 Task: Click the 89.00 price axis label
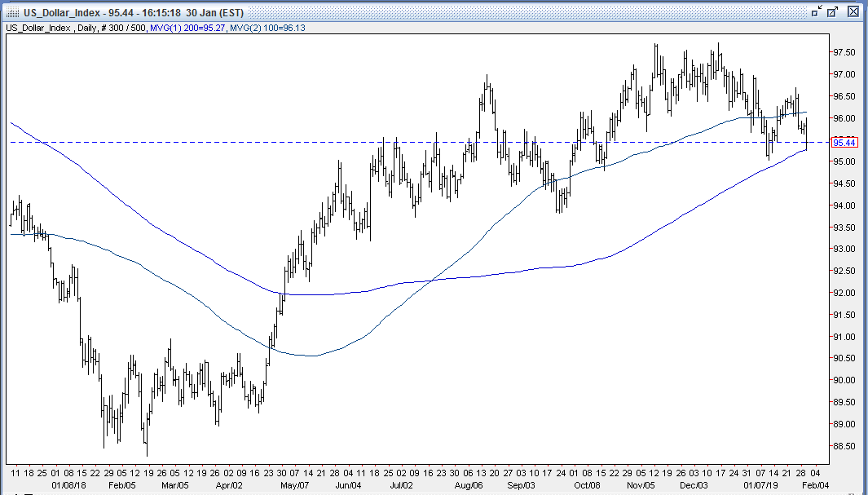(846, 424)
